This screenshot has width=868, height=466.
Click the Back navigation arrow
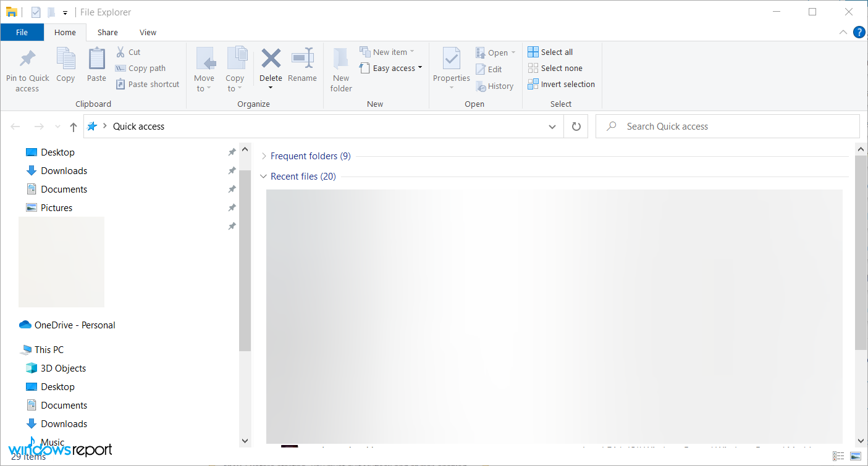pyautogui.click(x=15, y=127)
